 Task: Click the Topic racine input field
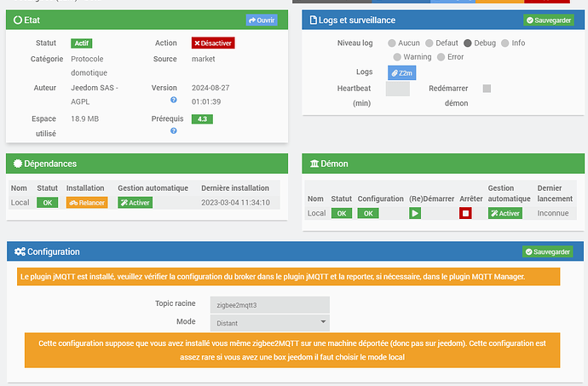tap(269, 305)
